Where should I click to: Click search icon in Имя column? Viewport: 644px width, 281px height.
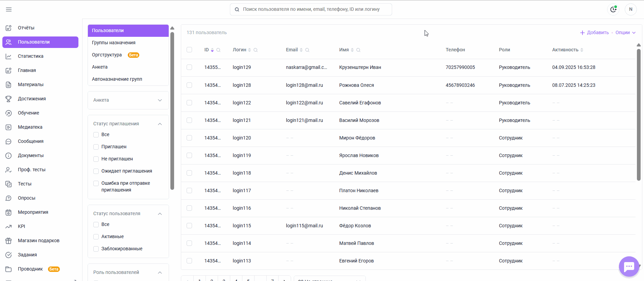coord(358,50)
